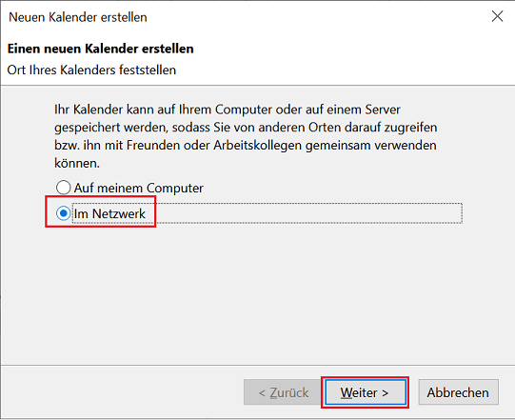515x420 pixels.
Task: Proceed with the "Weiter >" button
Action: pyautogui.click(x=366, y=392)
